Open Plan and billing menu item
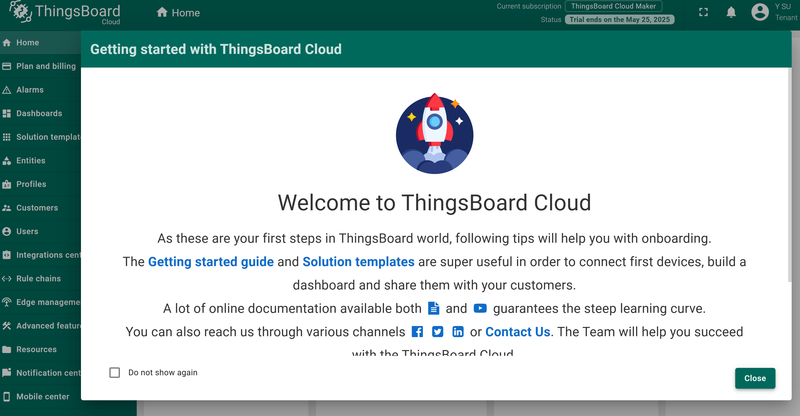 [x=40, y=66]
